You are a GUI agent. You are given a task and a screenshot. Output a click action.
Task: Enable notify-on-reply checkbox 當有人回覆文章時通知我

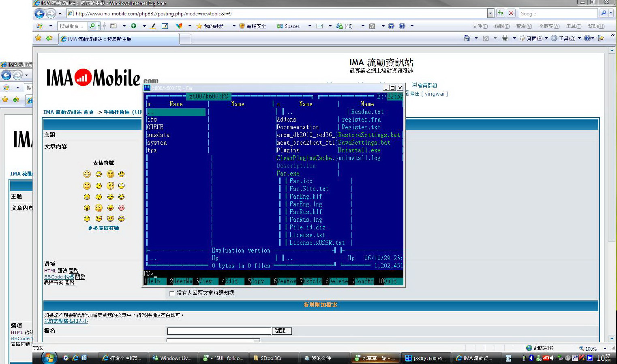click(x=172, y=293)
